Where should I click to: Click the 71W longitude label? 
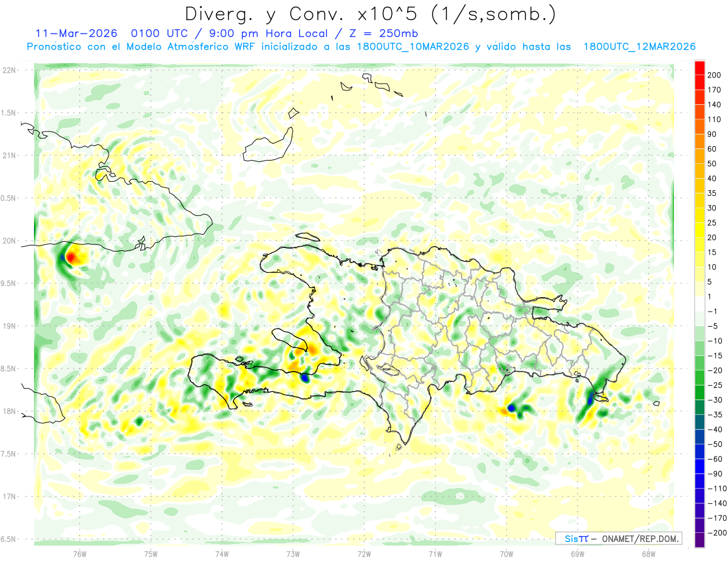(435, 554)
